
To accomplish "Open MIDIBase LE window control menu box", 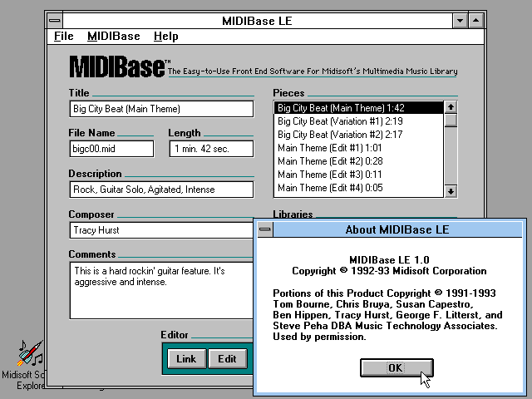I will (55, 21).
